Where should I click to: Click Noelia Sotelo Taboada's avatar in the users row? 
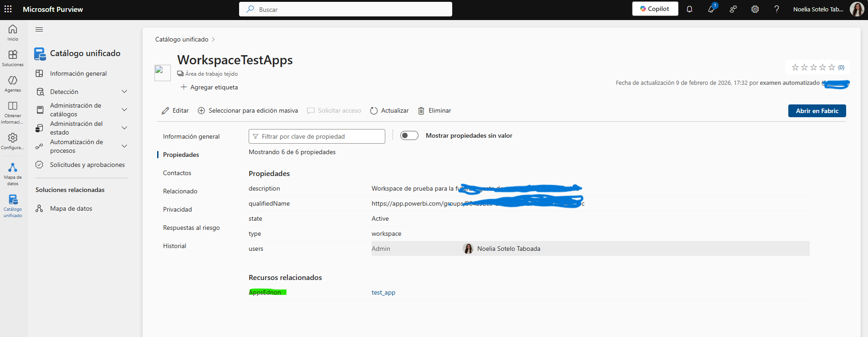point(468,249)
